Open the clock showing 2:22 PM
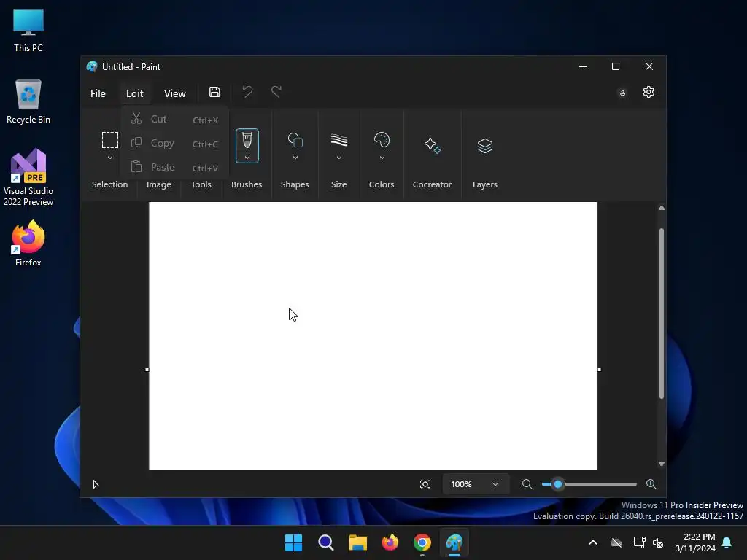Screen dimensions: 747x560 coord(695,542)
